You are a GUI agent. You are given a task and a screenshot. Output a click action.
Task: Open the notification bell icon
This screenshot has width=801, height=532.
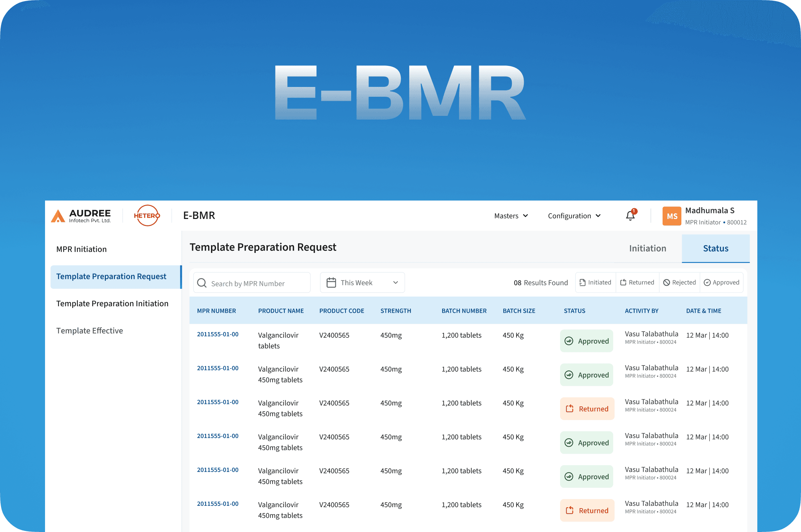630,216
